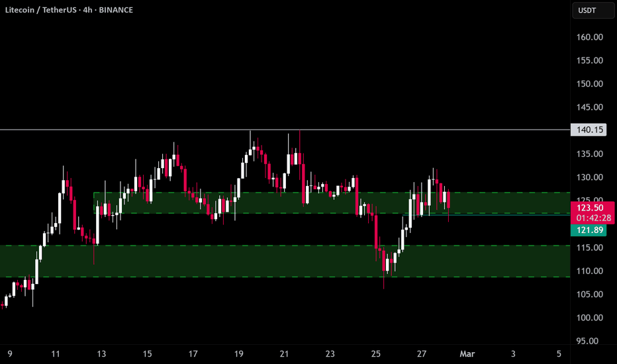Click the date label 17 on time axis
617x364 pixels.
coord(193,354)
